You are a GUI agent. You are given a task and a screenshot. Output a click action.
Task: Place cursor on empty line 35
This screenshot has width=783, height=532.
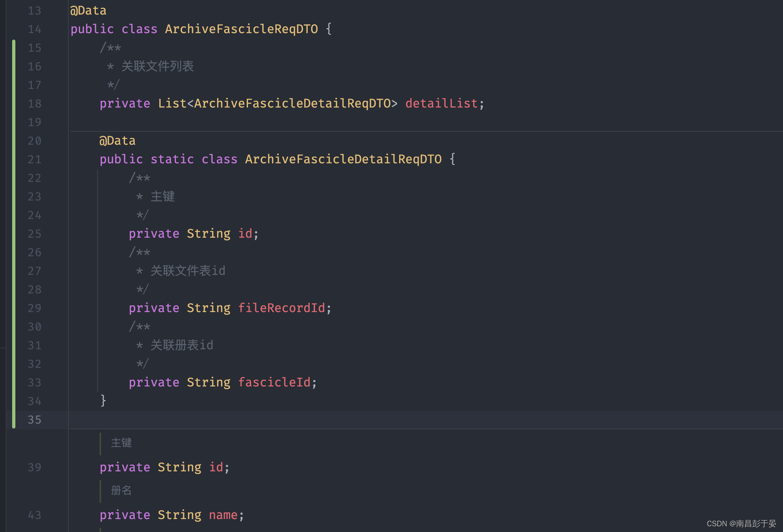425,420
